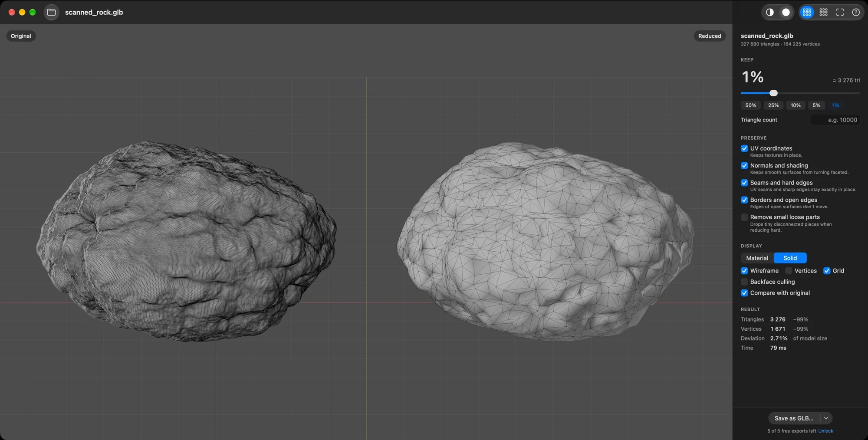Choose the 50% keep preset

coord(751,105)
